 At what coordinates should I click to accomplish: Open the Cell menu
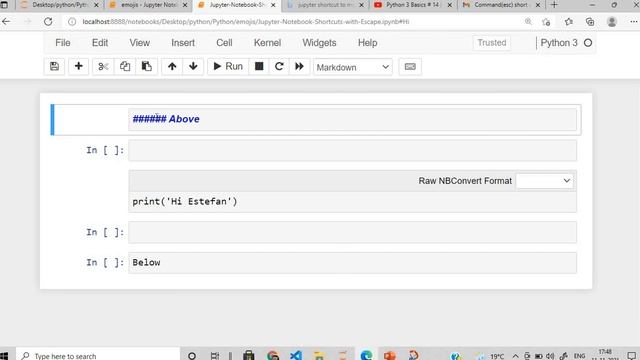pyautogui.click(x=224, y=43)
